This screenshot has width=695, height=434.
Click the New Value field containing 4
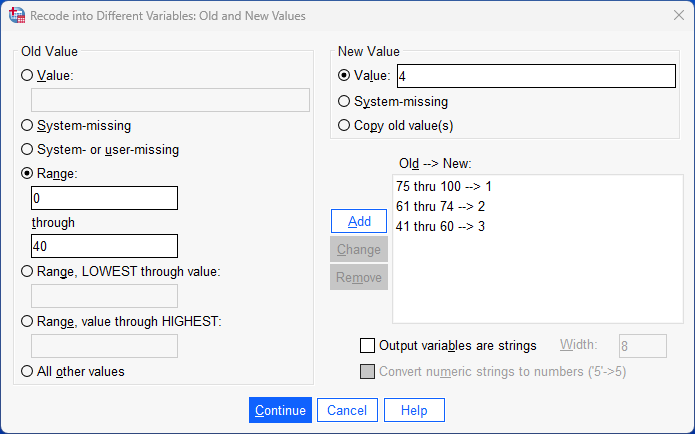(536, 76)
